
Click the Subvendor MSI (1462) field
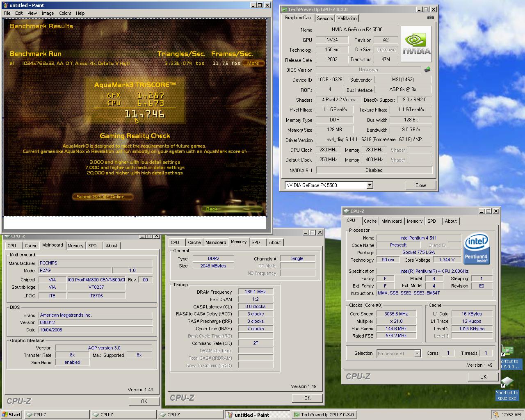point(403,80)
